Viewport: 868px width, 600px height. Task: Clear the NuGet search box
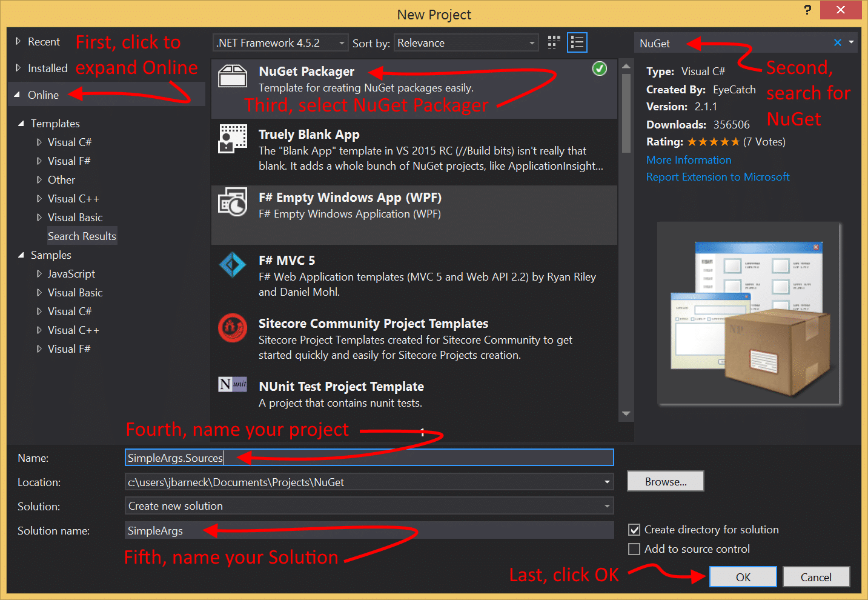tap(837, 42)
